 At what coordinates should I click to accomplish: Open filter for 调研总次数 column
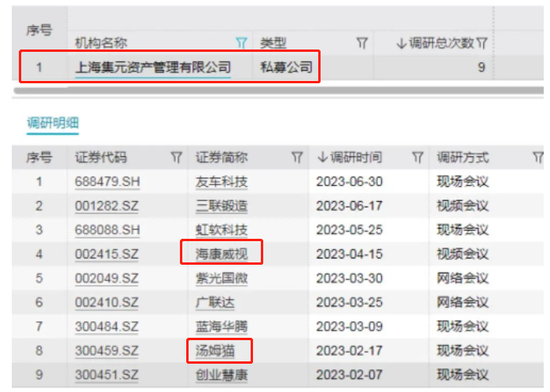pyautogui.click(x=482, y=43)
